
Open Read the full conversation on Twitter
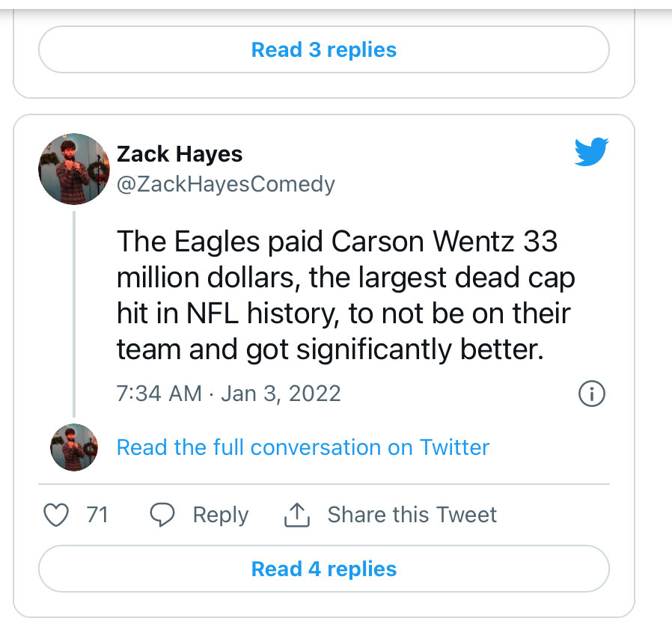(302, 447)
